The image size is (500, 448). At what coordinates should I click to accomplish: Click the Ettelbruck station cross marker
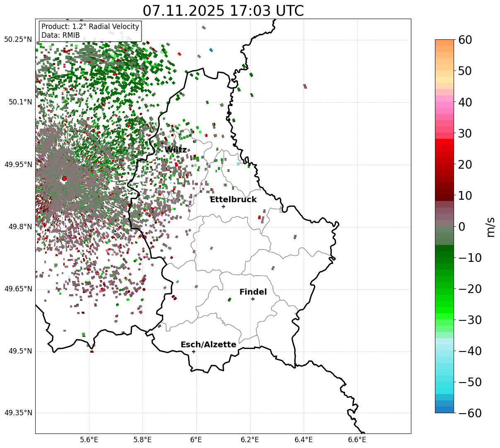223,206
